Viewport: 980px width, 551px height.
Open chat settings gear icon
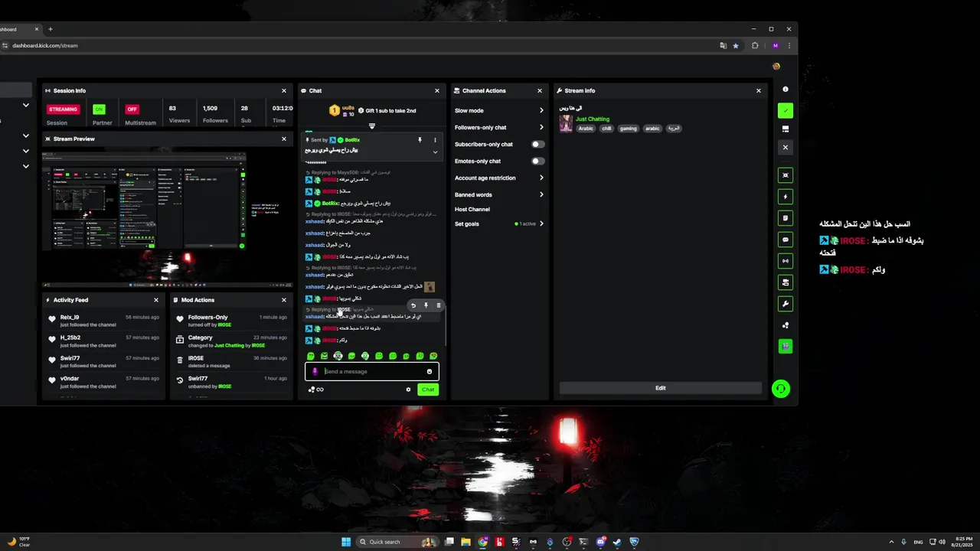coord(408,390)
